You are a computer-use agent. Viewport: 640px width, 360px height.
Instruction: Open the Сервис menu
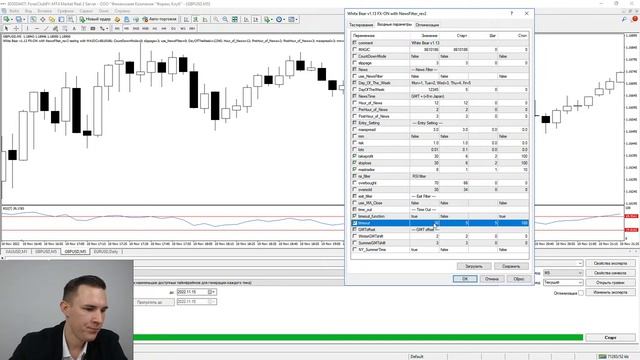pos(86,11)
